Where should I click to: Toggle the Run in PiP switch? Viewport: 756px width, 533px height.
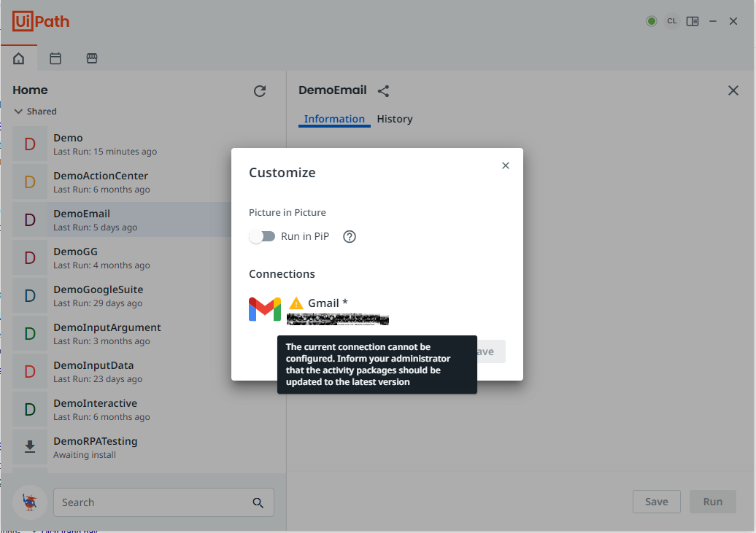[262, 237]
